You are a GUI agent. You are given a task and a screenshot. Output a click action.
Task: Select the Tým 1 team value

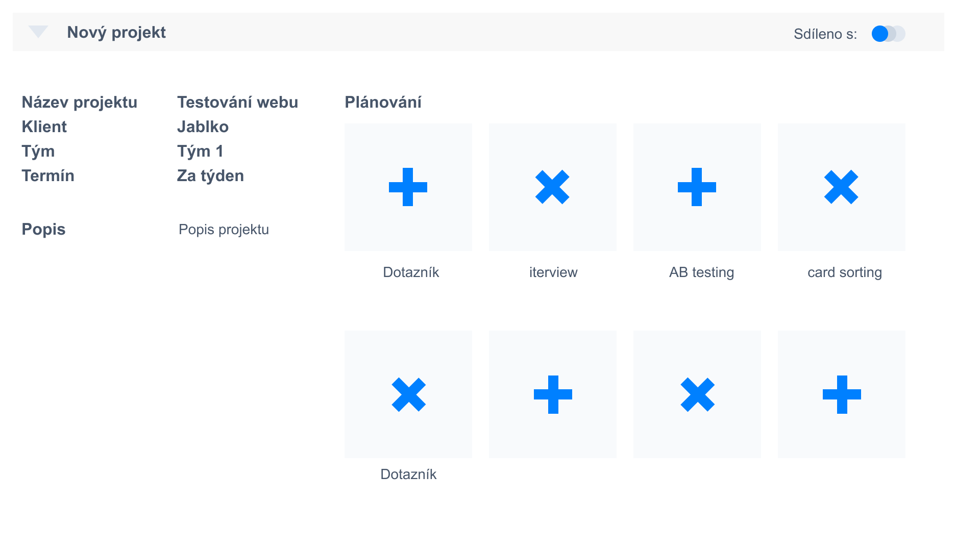coord(200,151)
